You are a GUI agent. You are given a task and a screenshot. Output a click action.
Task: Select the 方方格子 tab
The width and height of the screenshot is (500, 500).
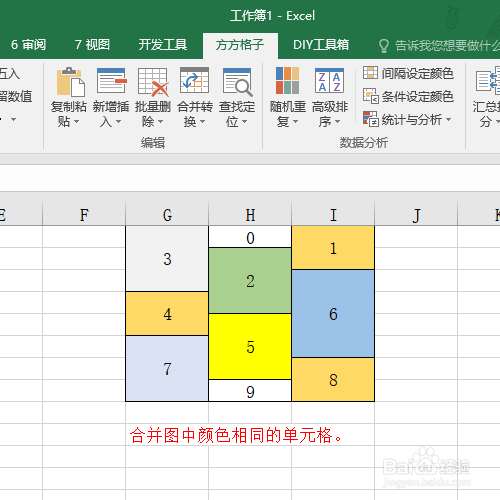[x=240, y=45]
